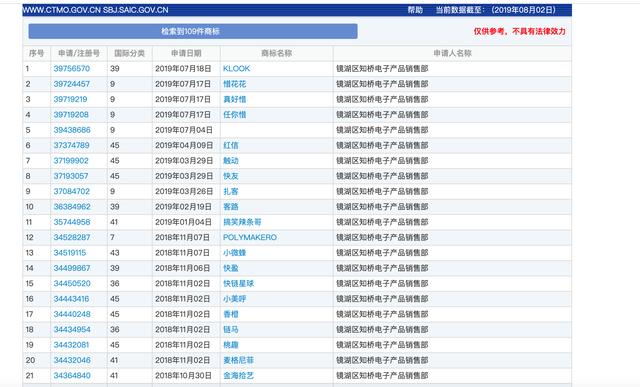Image resolution: width=640 pixels, height=387 pixels.
Task: Select class 43 in row 34519115
Action: click(x=114, y=253)
